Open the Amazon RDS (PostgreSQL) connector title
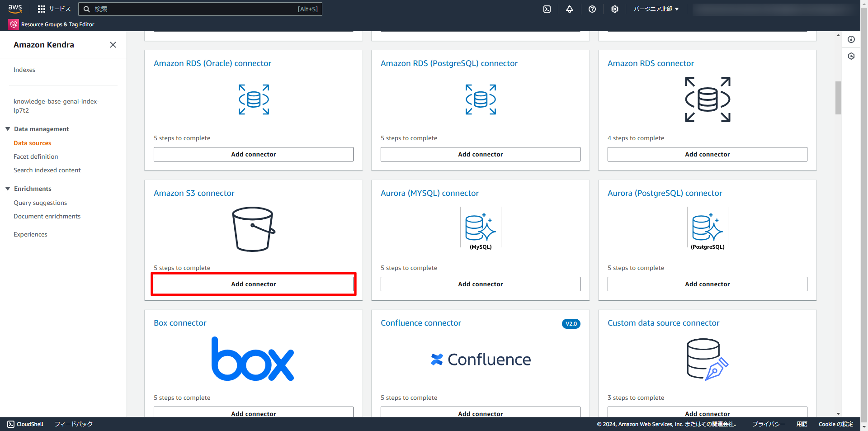The width and height of the screenshot is (868, 431). (x=449, y=63)
